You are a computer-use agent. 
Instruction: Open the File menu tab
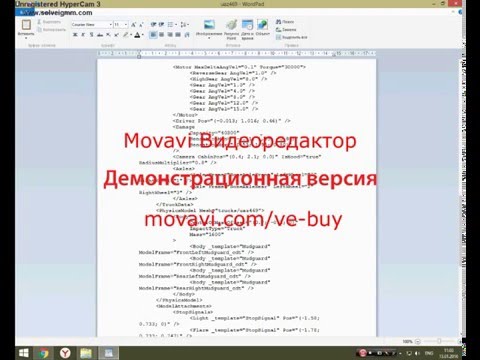click(24, 13)
